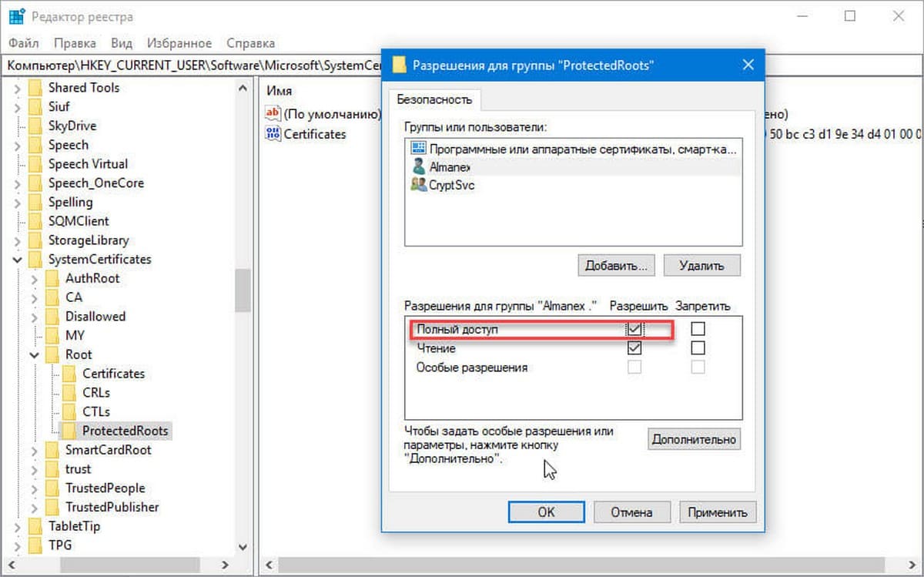
Task: Click the Root folder icon
Action: 52,354
